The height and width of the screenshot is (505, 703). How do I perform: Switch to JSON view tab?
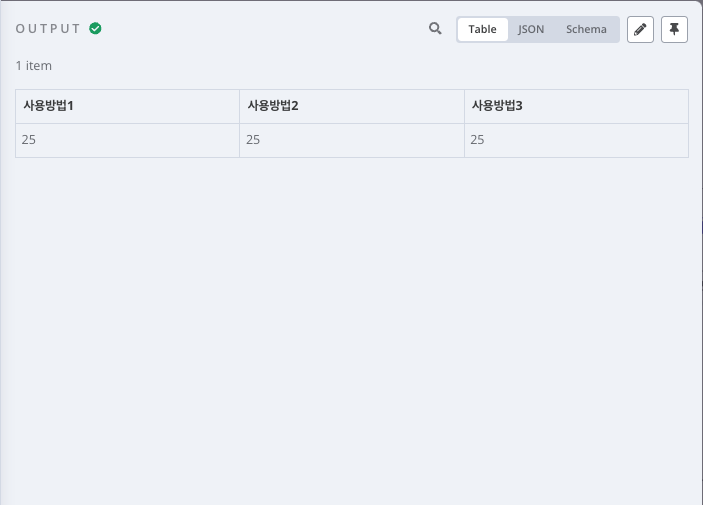[531, 30]
